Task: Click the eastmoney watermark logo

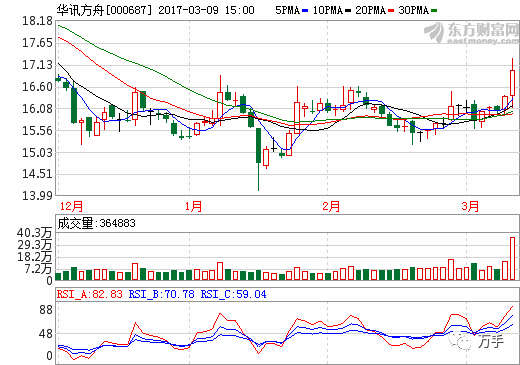Action: coord(471,33)
